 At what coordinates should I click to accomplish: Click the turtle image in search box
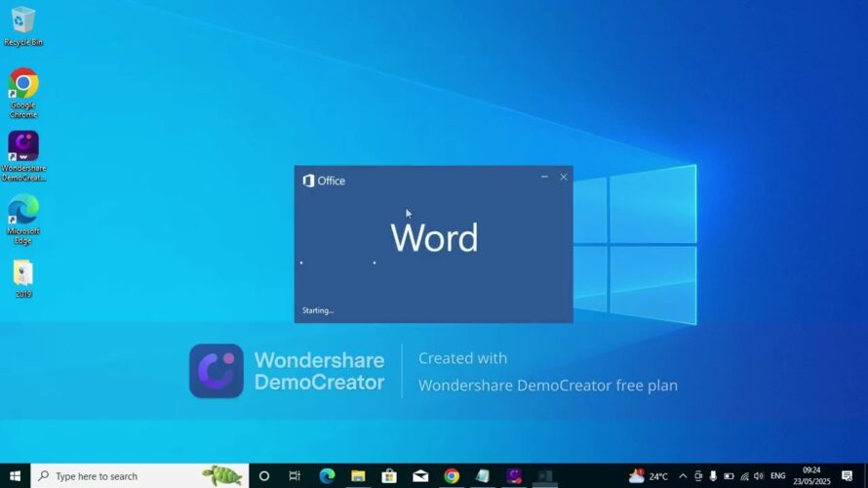tap(222, 475)
